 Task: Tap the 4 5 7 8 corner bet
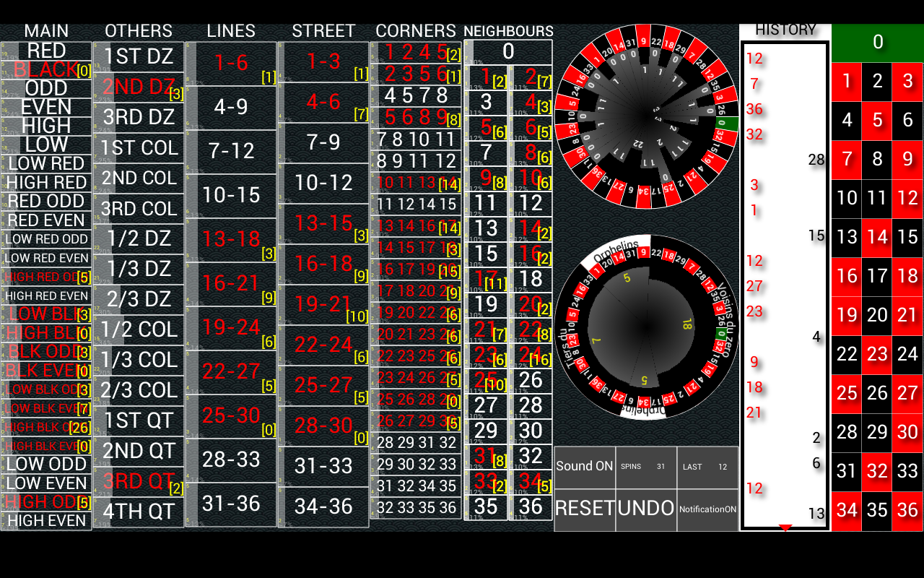click(416, 95)
